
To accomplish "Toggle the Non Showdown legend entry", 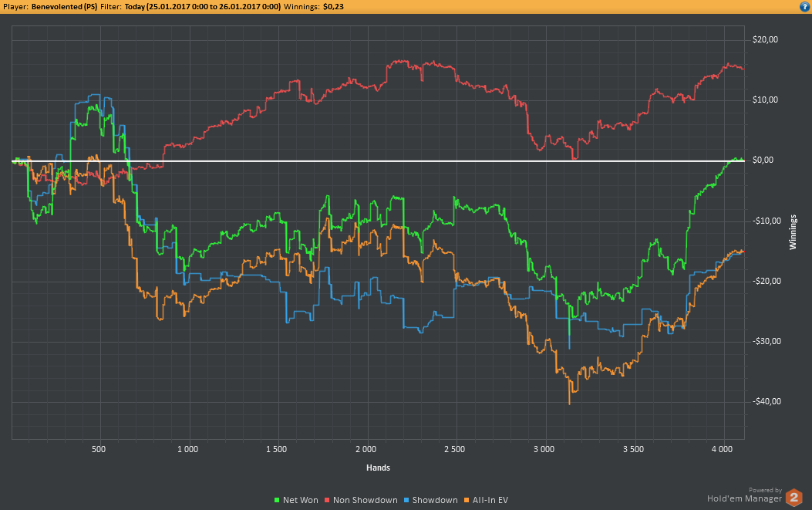I will (x=361, y=500).
